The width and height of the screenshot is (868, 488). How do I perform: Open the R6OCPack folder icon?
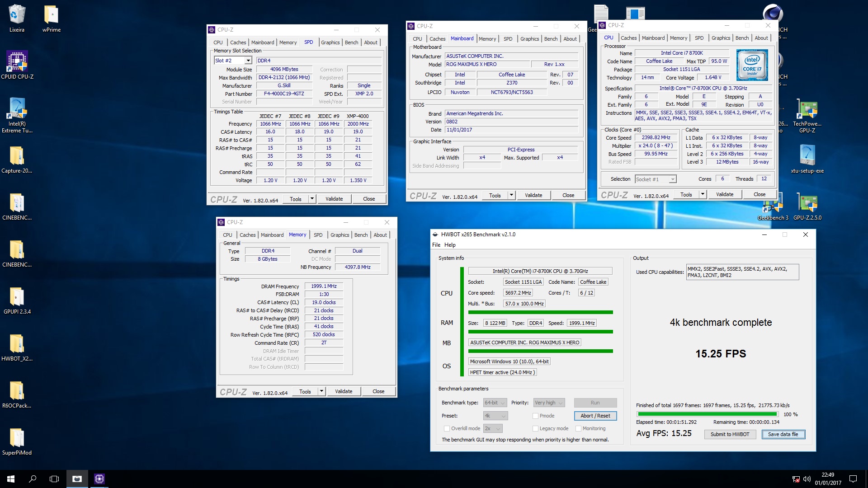pyautogui.click(x=17, y=390)
